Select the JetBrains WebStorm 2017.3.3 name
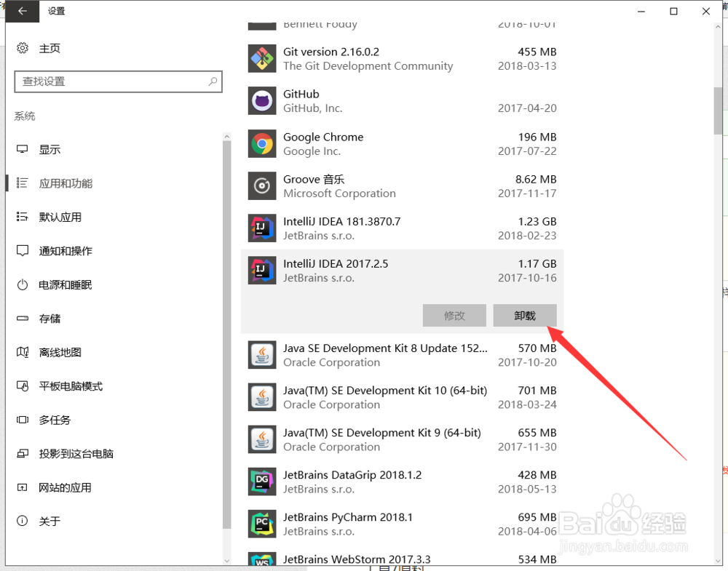The height and width of the screenshot is (571, 728). pos(357,559)
